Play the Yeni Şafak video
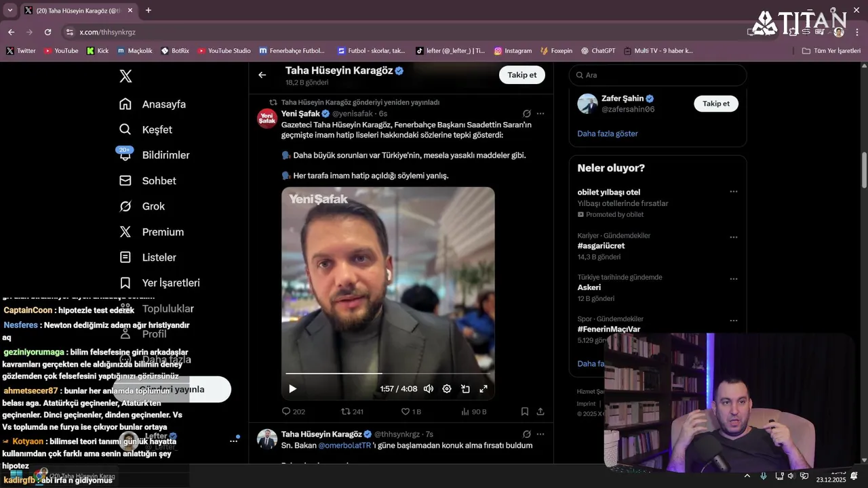Screen dimensions: 868x488 point(293,388)
